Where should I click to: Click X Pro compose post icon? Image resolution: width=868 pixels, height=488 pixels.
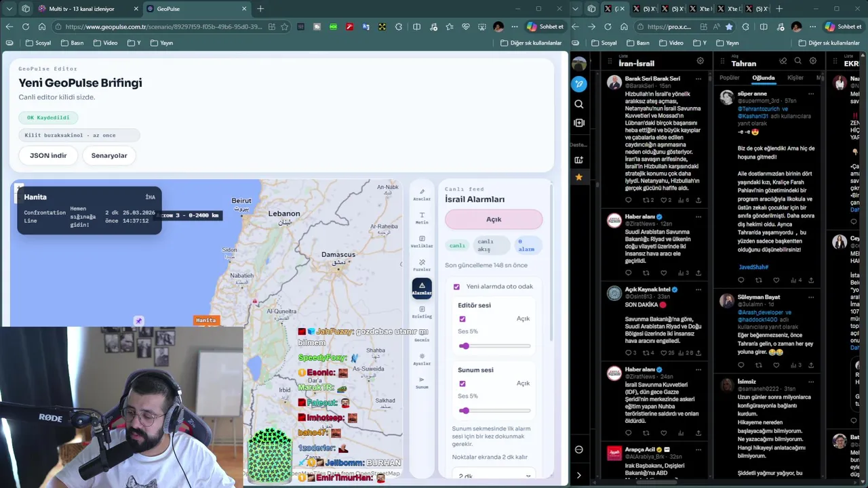coord(578,83)
